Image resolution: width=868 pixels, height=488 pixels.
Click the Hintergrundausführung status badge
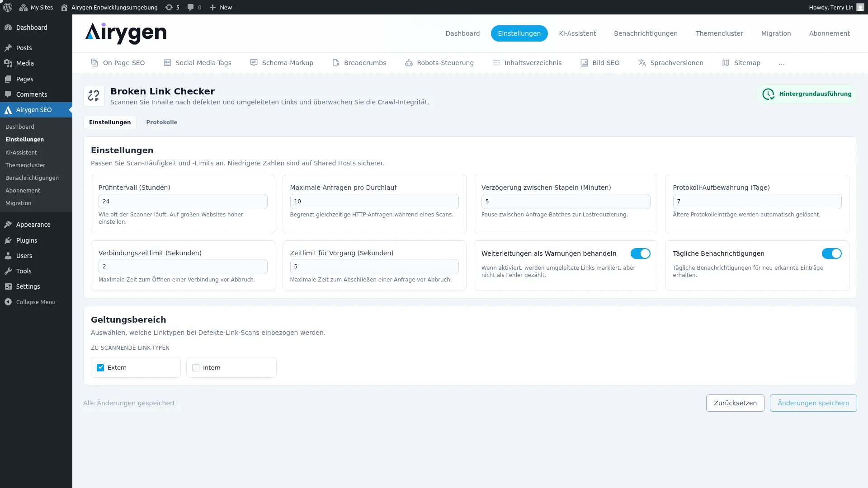tap(807, 94)
